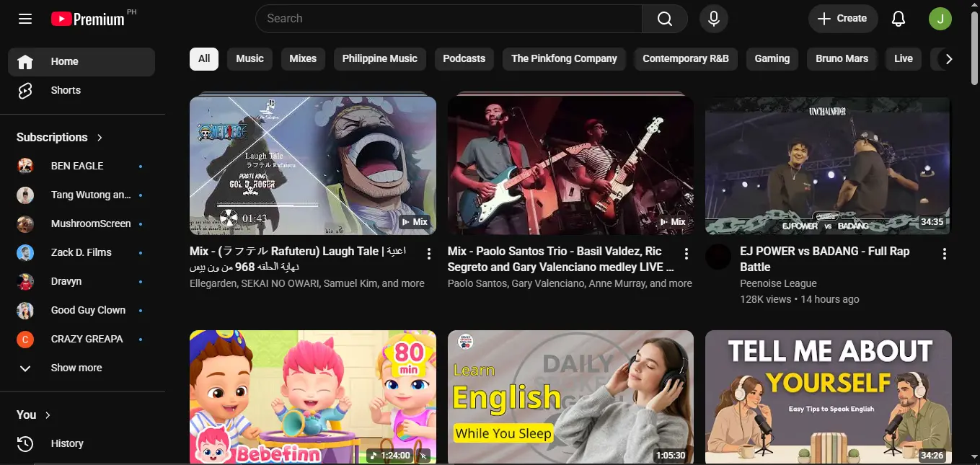Open the notifications bell

click(x=899, y=19)
